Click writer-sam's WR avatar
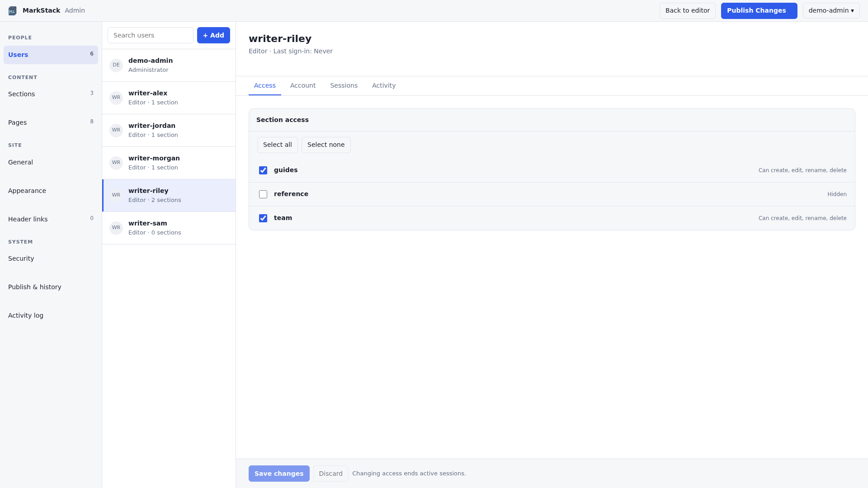The image size is (868, 488). tap(116, 228)
